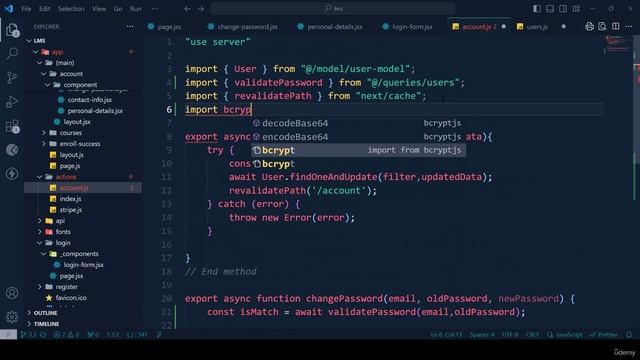Screen dimensions: 640x360
Task: Toggle the primary side bar layout icon
Action: (x=537, y=9)
